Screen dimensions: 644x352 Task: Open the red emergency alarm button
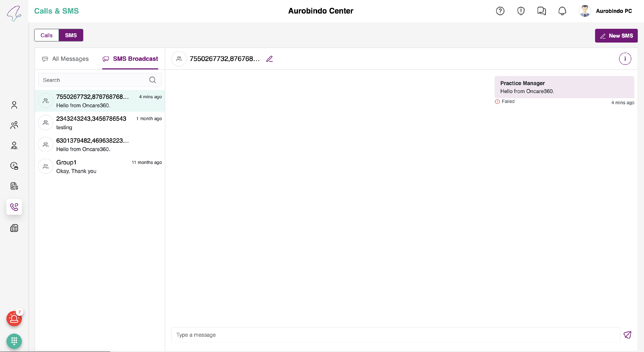pos(14,319)
